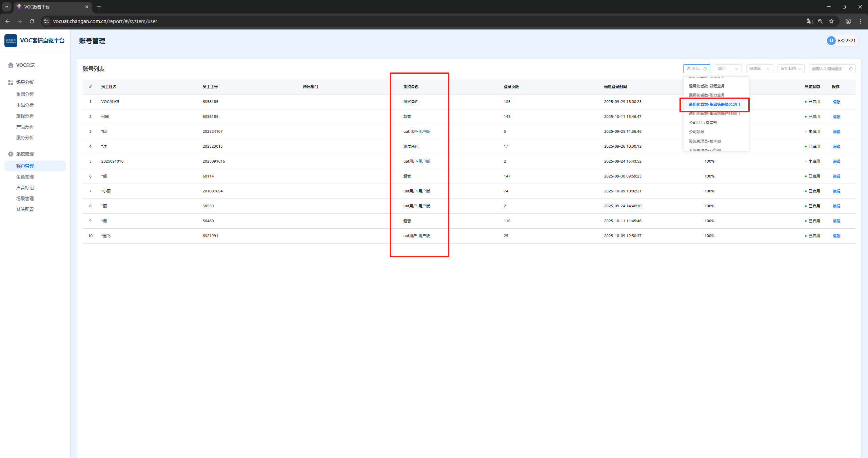868x458 pixels.
Task: Open 角色管理 in sidebar menu
Action: [25, 177]
